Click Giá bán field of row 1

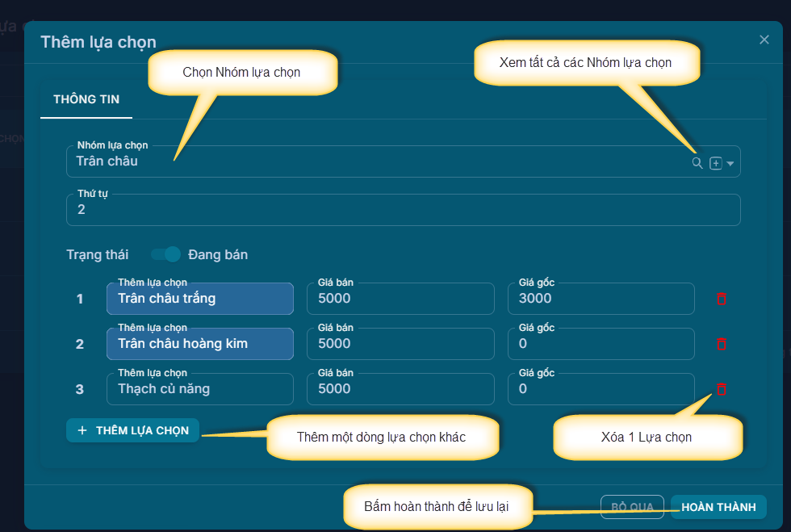[400, 299]
